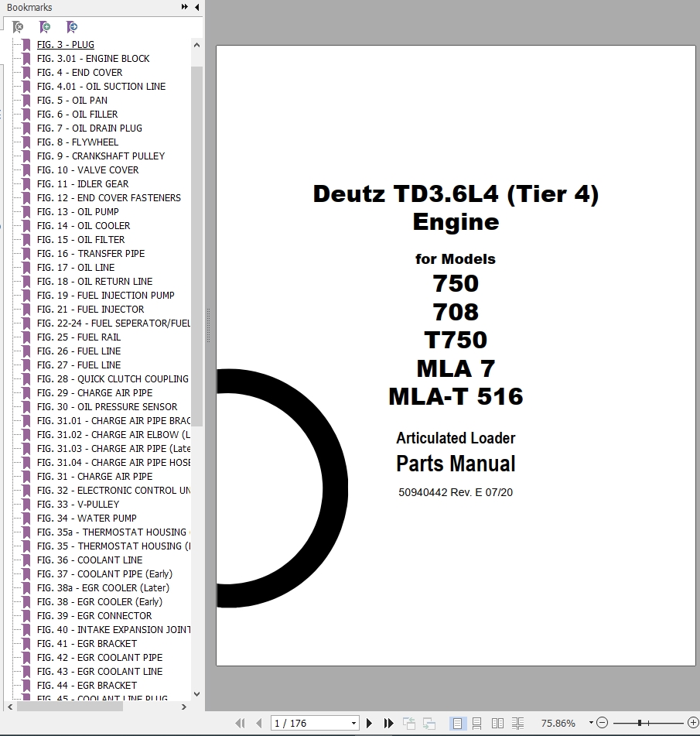Open bookmark FIG. 4.01 - OIL SUCTION LINE
This screenshot has width=700, height=736.
click(101, 87)
